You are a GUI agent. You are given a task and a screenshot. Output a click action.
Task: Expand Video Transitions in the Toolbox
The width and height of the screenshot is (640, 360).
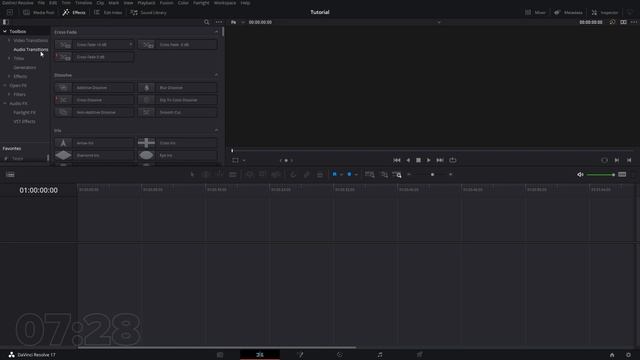9,40
